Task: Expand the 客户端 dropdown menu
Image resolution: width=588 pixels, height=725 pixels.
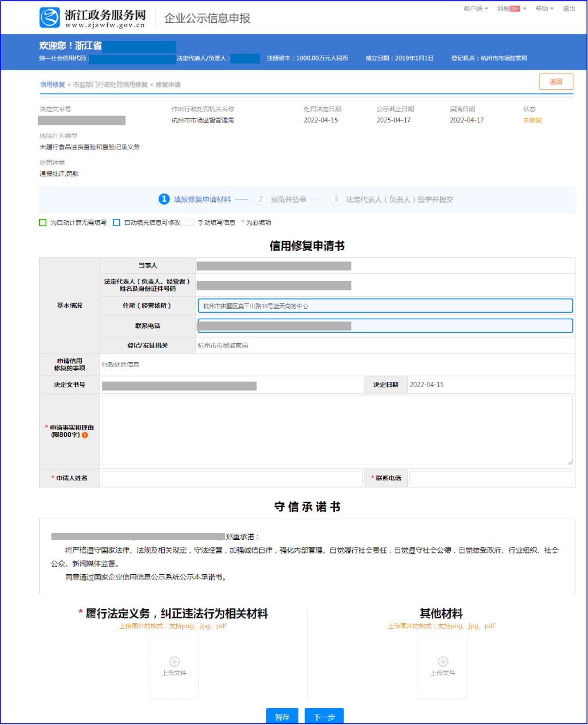Action: tap(475, 9)
